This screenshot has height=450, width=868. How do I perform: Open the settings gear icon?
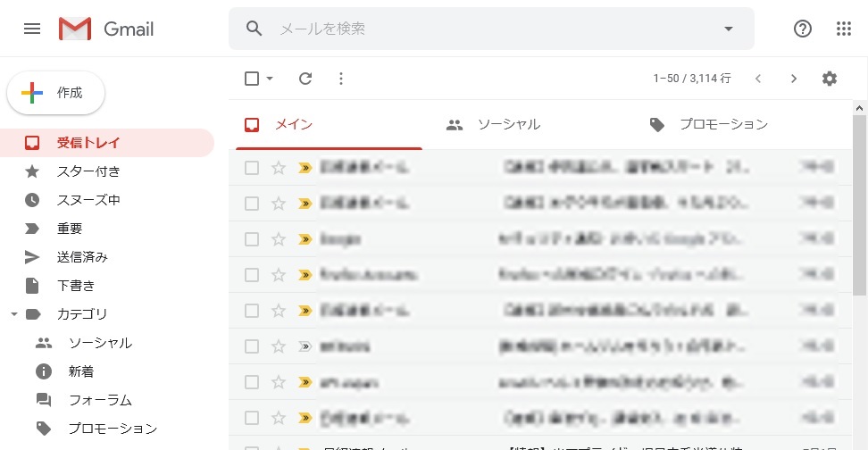[830, 79]
